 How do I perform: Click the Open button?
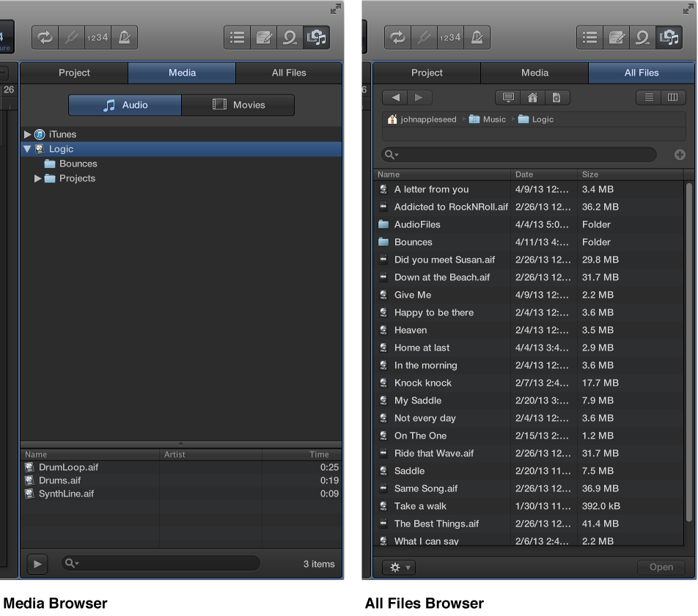point(660,567)
